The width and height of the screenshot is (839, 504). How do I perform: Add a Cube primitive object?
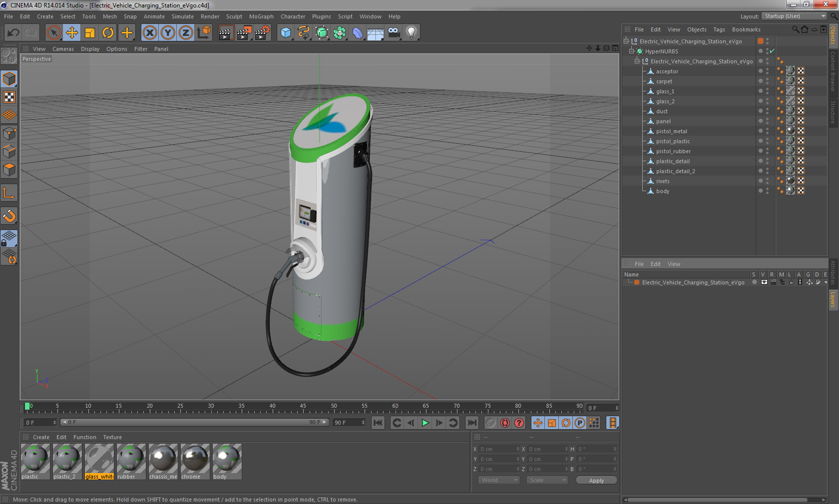(x=286, y=33)
